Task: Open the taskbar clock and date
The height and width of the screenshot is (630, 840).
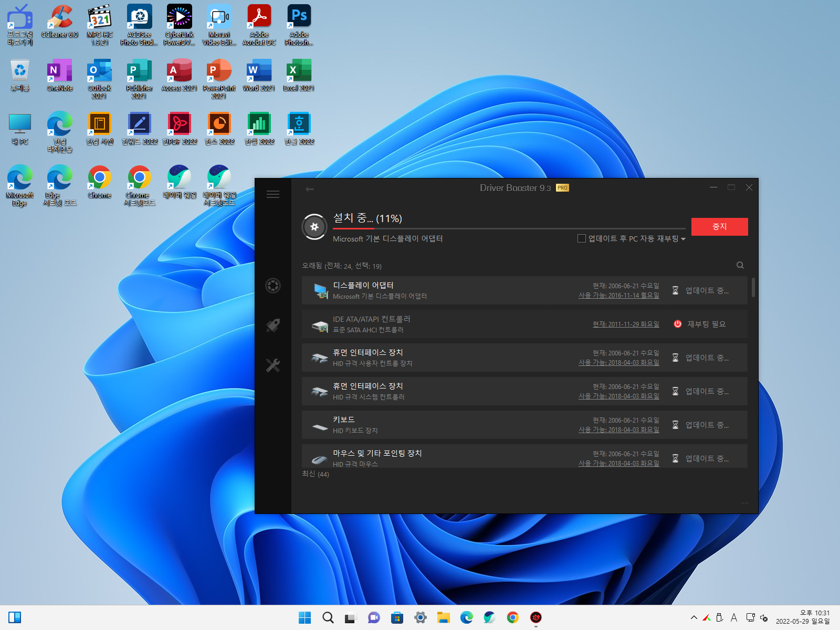Action: tap(803, 617)
